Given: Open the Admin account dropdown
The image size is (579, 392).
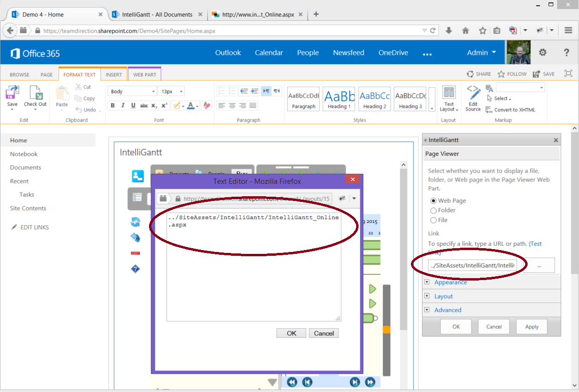Looking at the screenshot, I should (x=481, y=52).
